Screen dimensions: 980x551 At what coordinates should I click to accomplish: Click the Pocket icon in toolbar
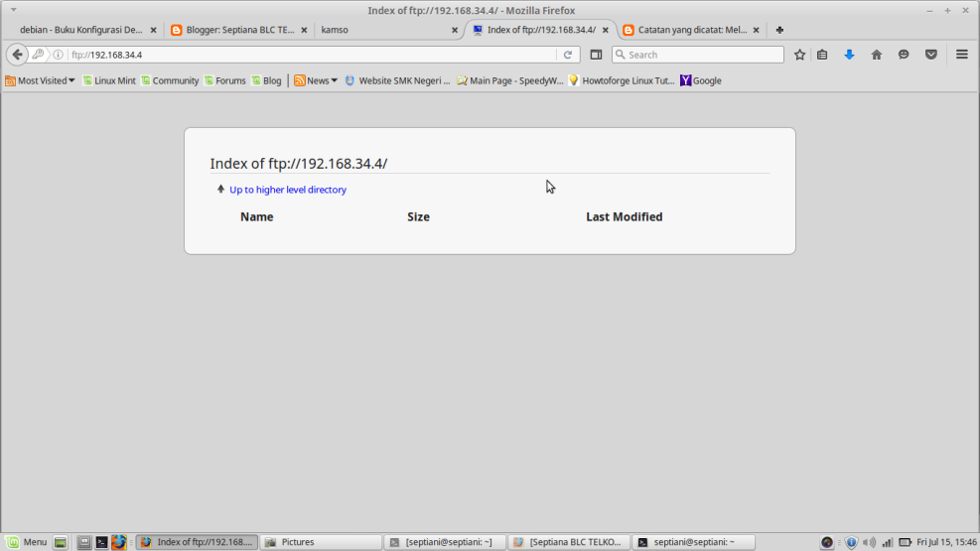pyautogui.click(x=930, y=55)
